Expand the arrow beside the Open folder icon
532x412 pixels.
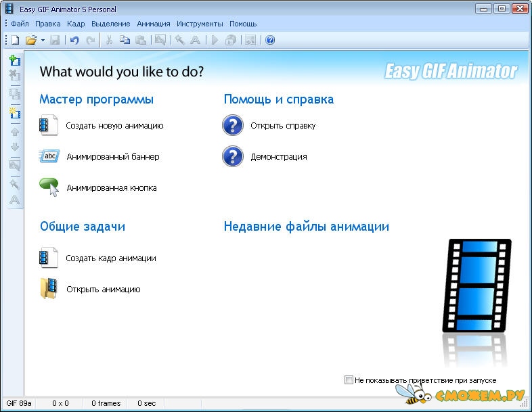pos(43,40)
